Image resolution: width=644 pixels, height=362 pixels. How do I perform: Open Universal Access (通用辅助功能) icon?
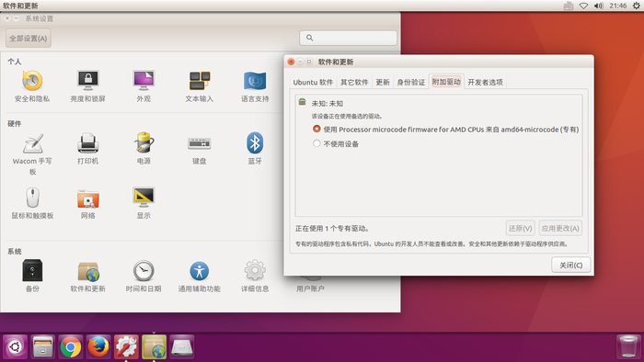click(200, 271)
